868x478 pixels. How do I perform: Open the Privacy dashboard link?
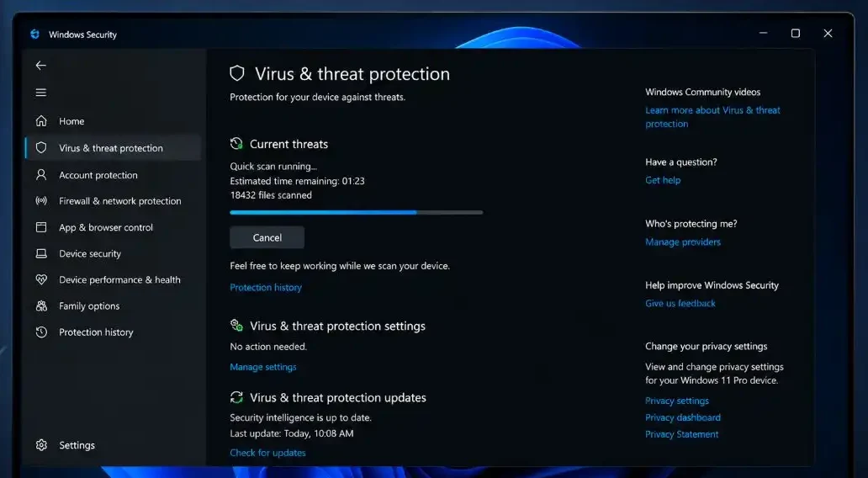coord(683,417)
